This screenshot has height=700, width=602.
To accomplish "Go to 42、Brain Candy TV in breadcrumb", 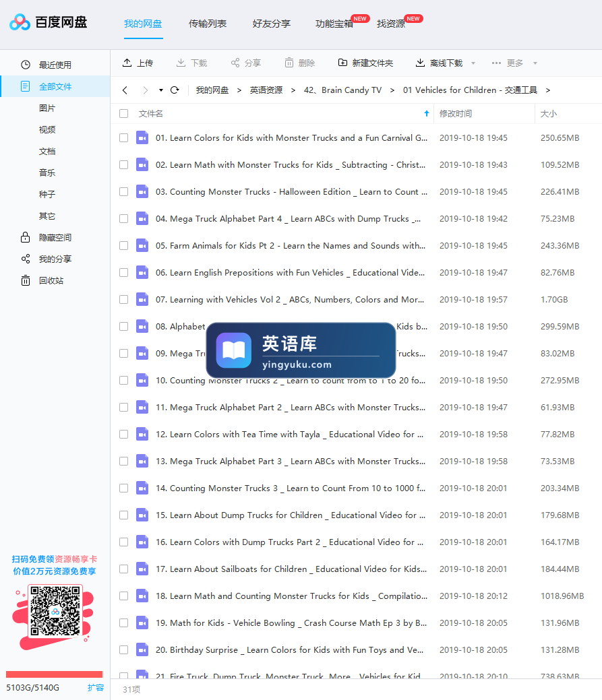I will point(343,90).
